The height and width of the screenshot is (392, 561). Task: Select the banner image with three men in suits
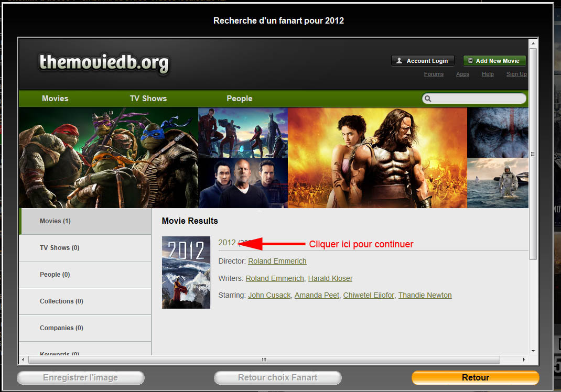[243, 183]
